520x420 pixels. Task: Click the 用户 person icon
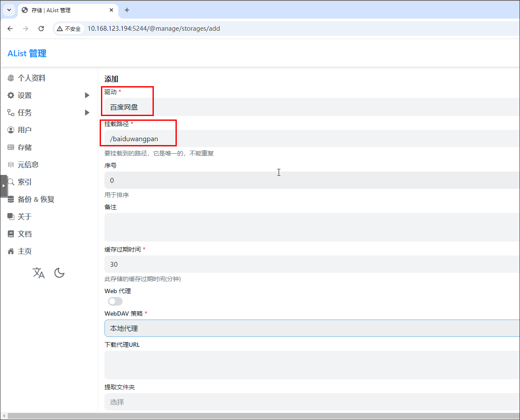pyautogui.click(x=11, y=130)
